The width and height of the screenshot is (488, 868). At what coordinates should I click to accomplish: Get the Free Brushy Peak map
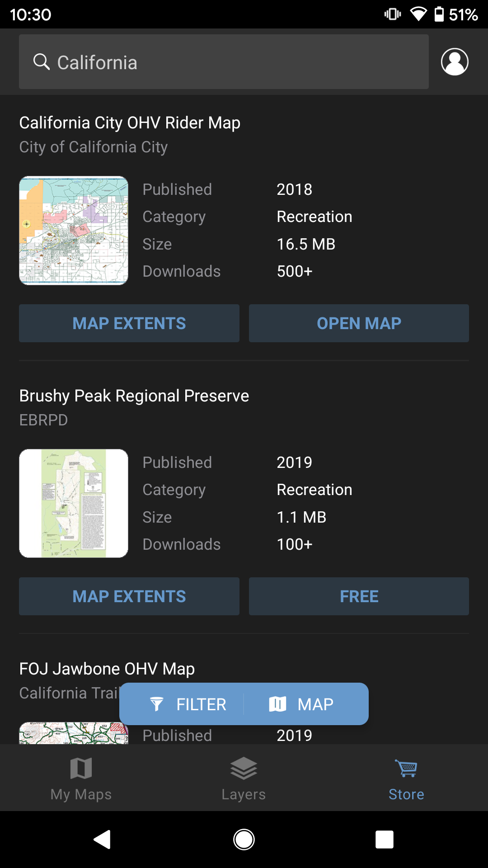coord(359,596)
